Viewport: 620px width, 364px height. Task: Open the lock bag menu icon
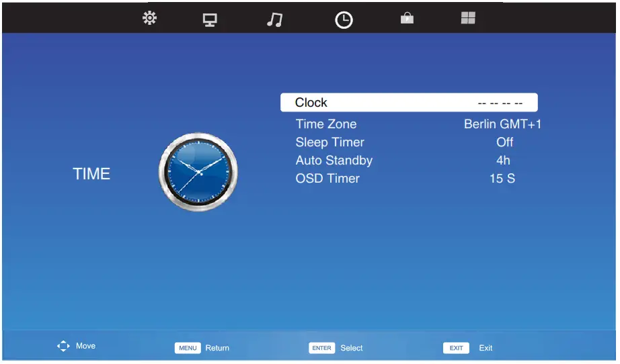click(407, 18)
